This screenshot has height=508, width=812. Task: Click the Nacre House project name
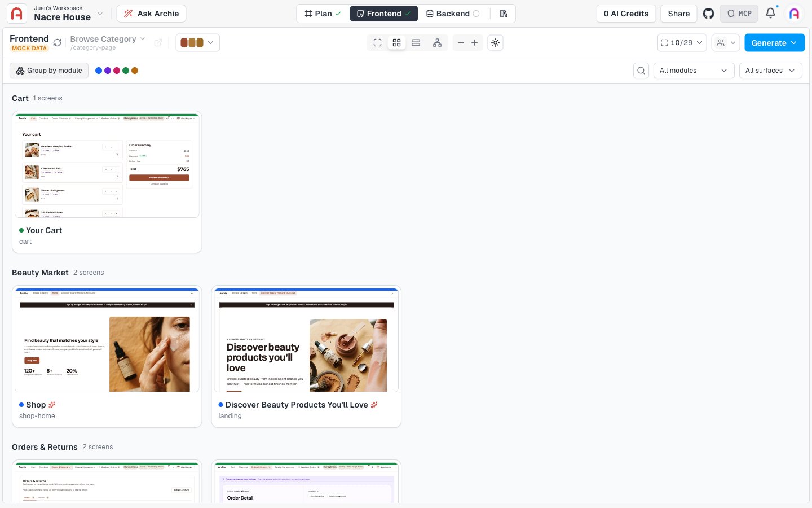(x=62, y=17)
